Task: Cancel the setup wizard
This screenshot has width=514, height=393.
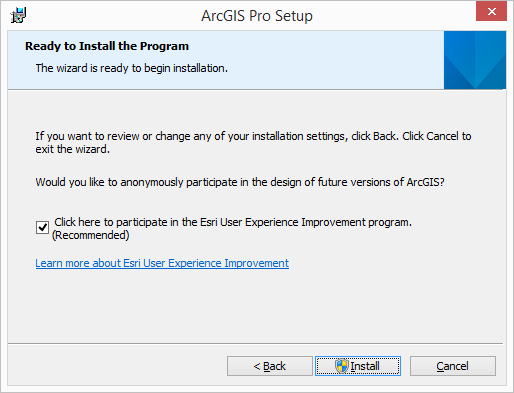Action: 453,366
